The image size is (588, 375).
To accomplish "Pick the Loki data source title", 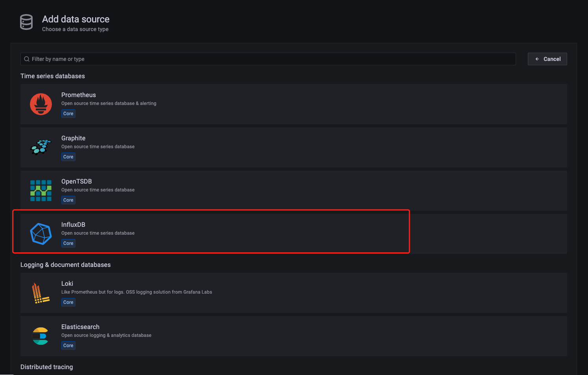I will 67,283.
